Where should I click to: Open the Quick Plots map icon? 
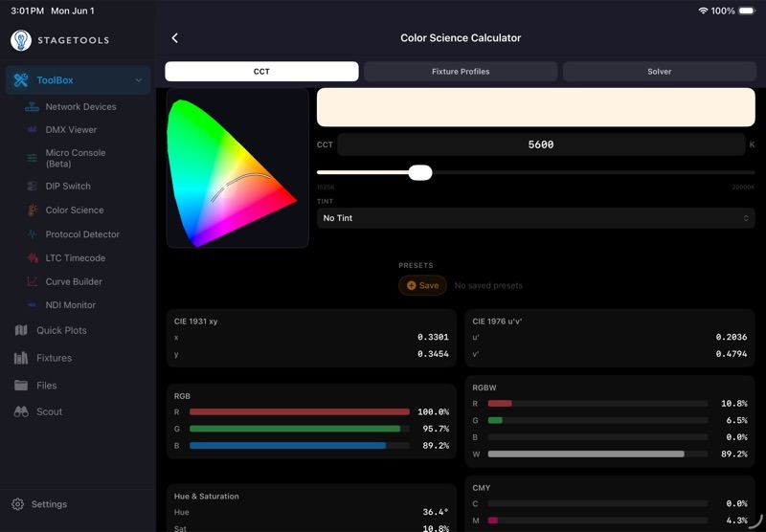click(21, 330)
